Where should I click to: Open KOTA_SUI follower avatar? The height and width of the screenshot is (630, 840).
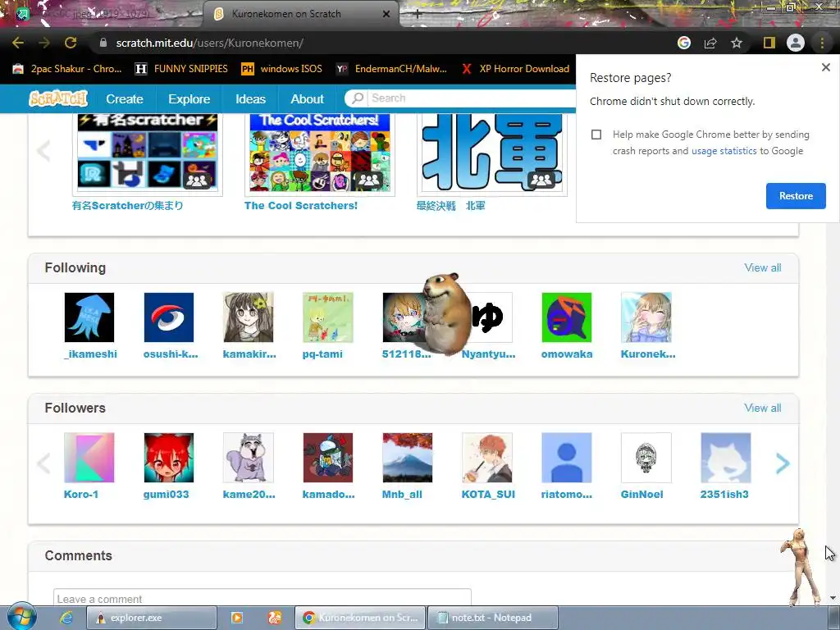tap(487, 458)
